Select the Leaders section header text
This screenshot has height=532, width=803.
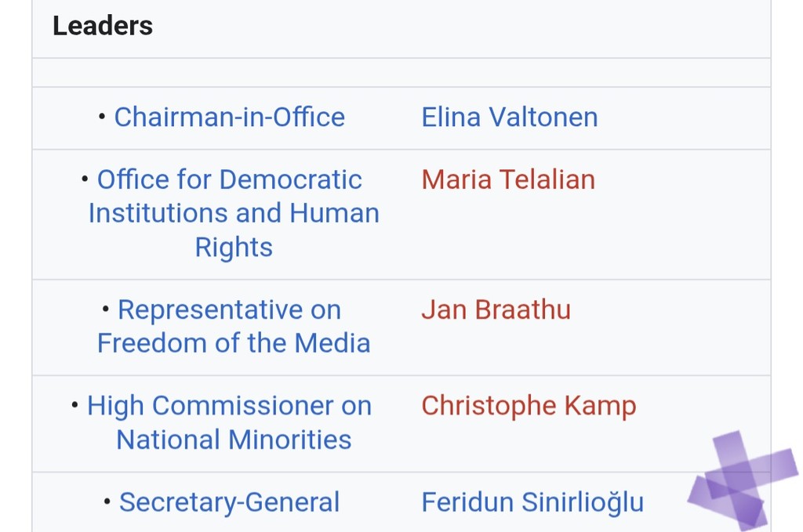[103, 26]
